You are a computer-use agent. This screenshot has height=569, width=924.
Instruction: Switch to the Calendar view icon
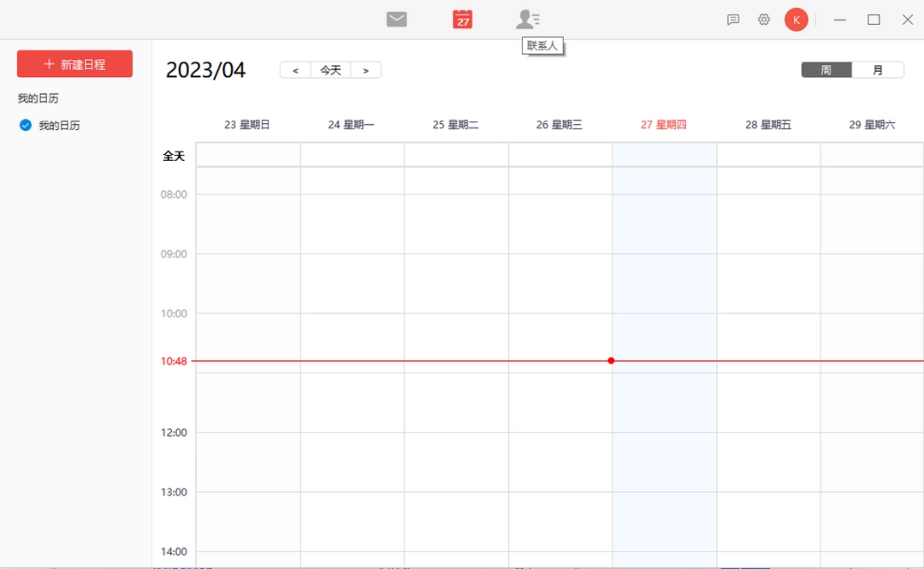pos(462,19)
